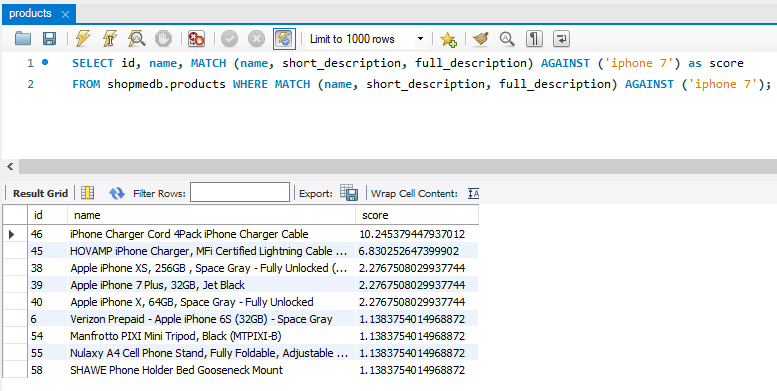
Task: Stop query execution hand icon
Action: tap(163, 39)
